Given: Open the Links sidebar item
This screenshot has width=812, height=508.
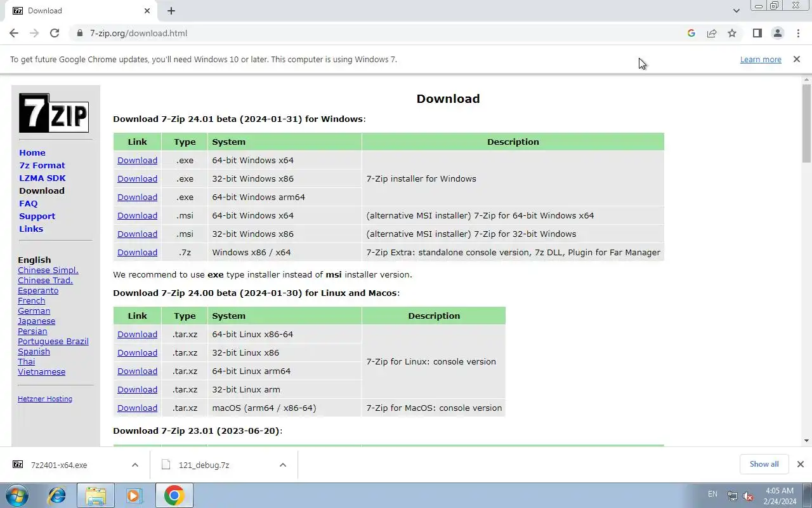Looking at the screenshot, I should [x=31, y=229].
